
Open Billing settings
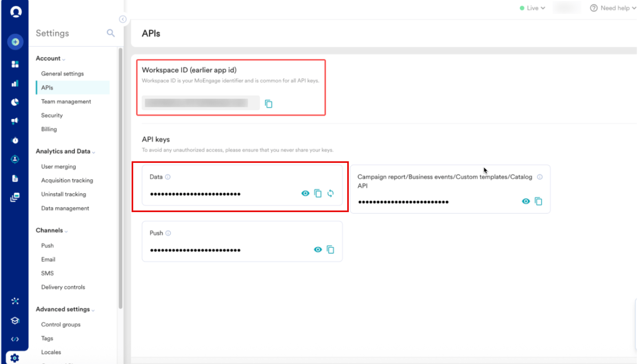pyautogui.click(x=49, y=129)
